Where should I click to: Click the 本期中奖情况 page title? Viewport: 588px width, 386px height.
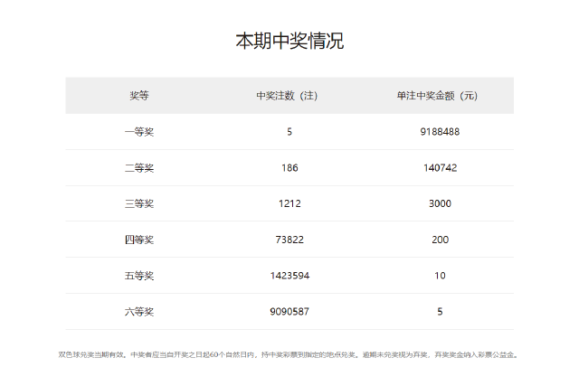(x=289, y=42)
